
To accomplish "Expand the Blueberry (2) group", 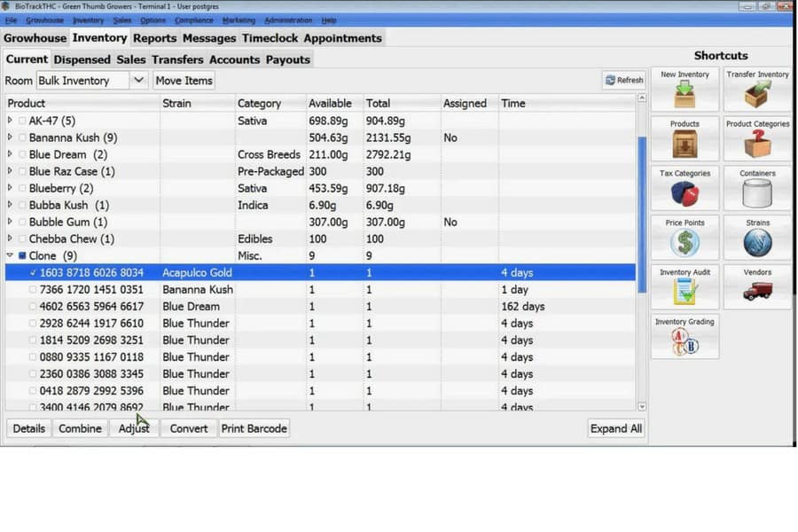I will 10,188.
